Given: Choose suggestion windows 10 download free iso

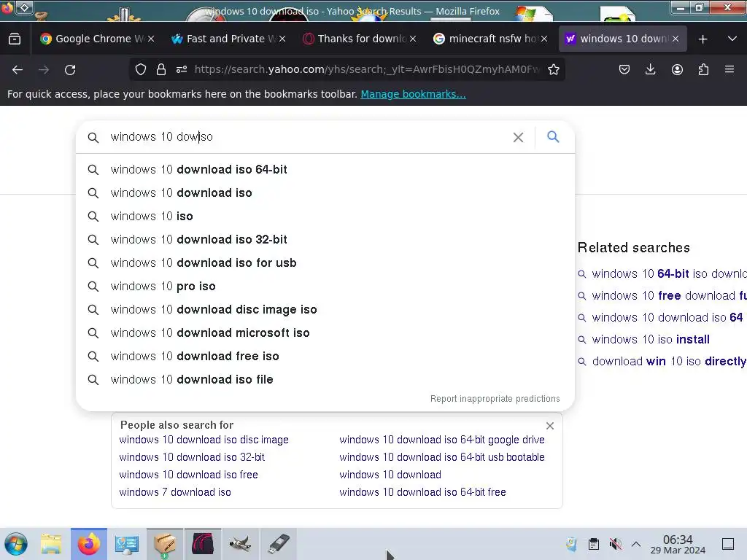Looking at the screenshot, I should (x=325, y=356).
